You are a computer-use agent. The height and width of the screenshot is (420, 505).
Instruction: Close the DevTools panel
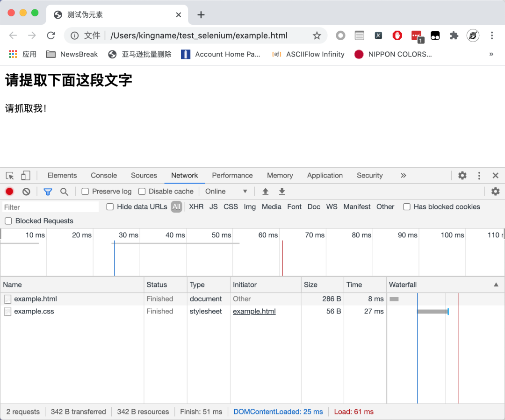tap(495, 175)
